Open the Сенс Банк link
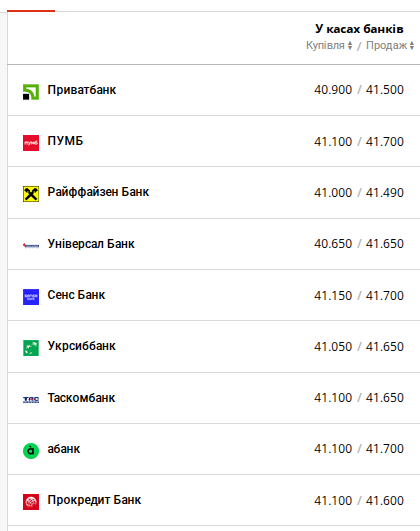 76,295
